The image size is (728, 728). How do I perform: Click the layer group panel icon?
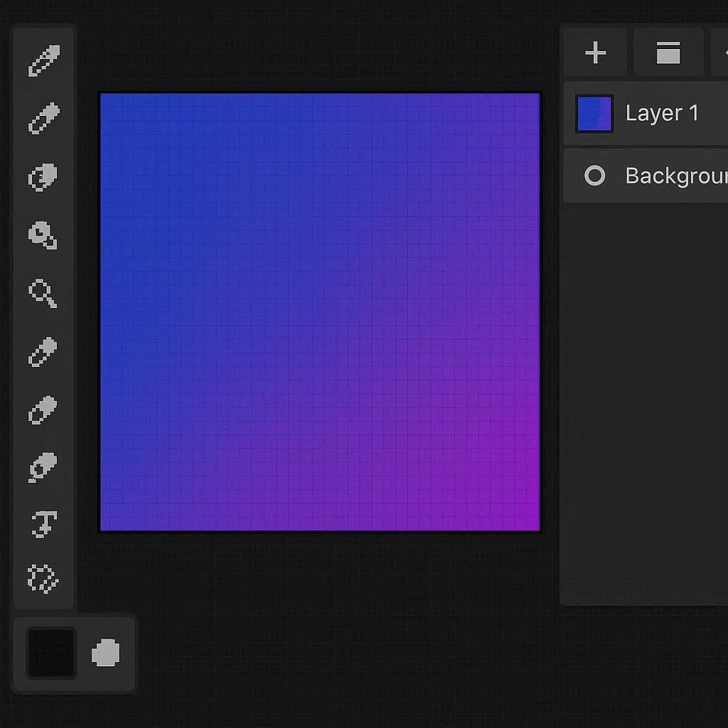click(x=668, y=53)
